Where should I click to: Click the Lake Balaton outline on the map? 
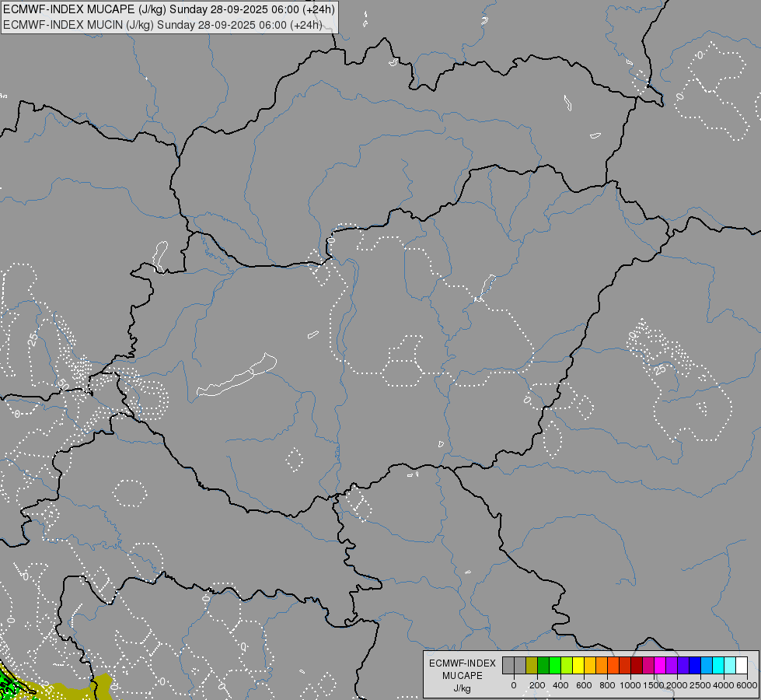point(237,375)
